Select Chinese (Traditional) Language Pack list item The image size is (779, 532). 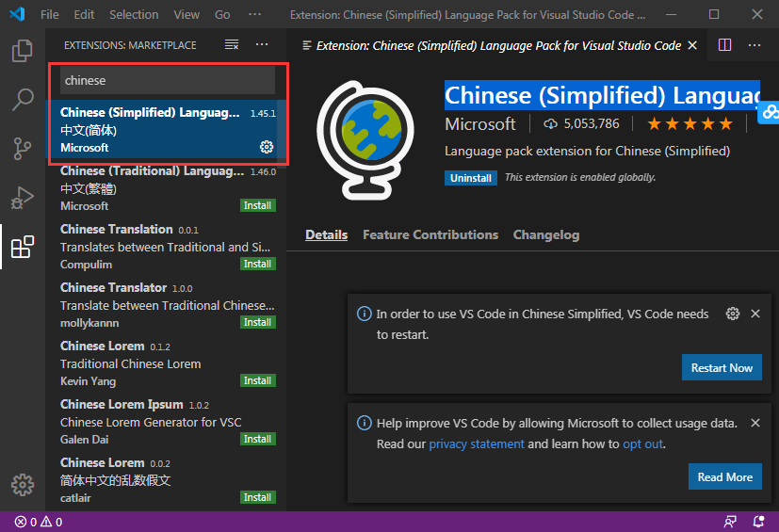click(x=166, y=187)
